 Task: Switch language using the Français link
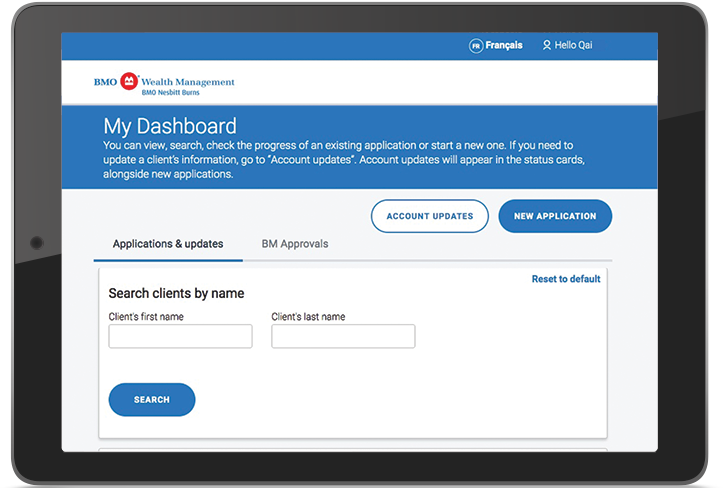coord(504,46)
